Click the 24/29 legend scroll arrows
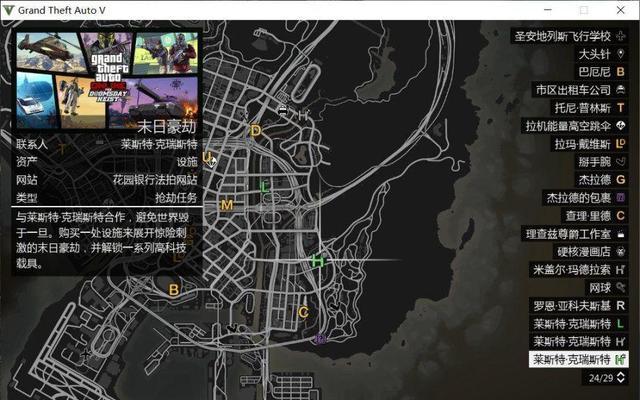 pos(620,378)
